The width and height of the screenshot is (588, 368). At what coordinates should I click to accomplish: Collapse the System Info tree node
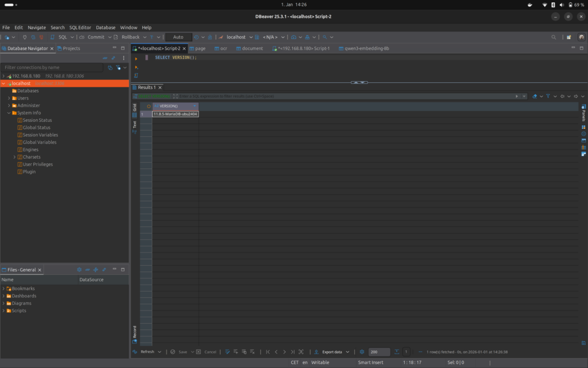(9, 113)
